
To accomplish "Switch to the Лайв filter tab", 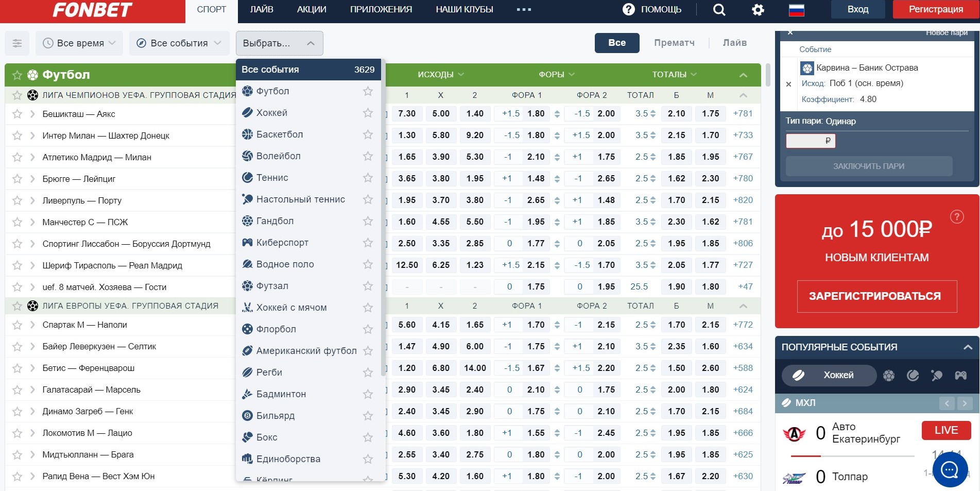I will (x=735, y=43).
